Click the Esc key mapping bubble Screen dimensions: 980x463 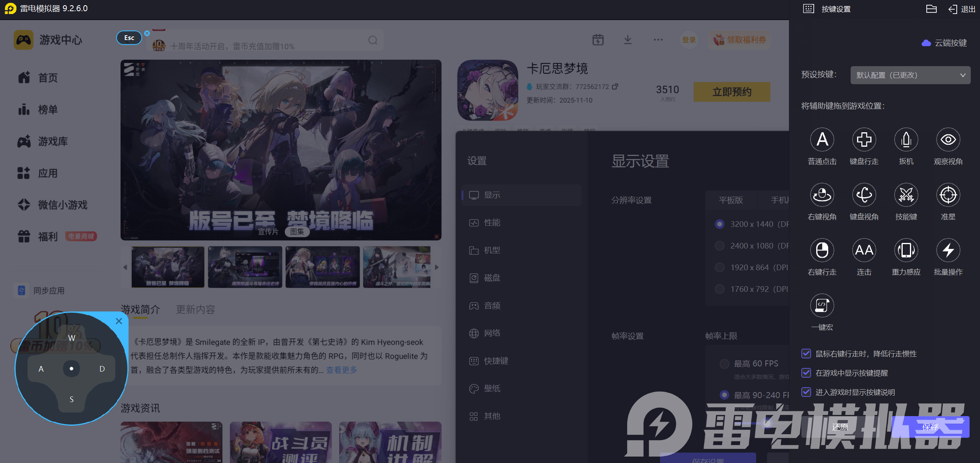point(129,38)
